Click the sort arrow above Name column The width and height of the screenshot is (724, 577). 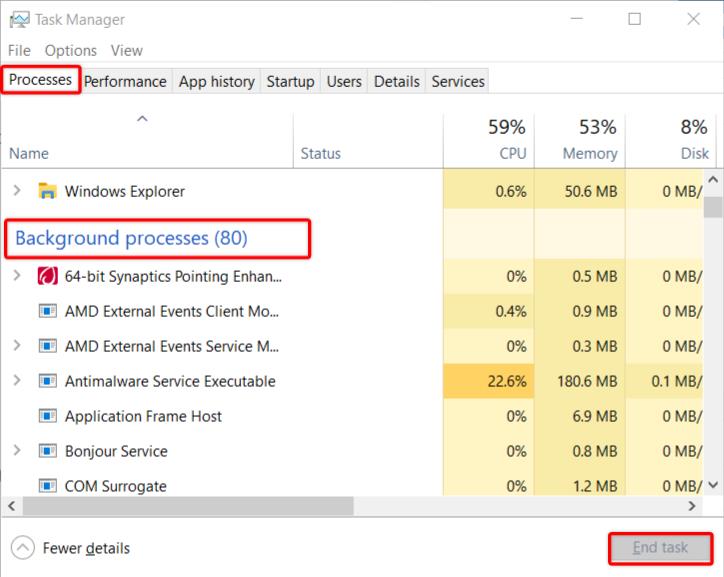coord(142,119)
